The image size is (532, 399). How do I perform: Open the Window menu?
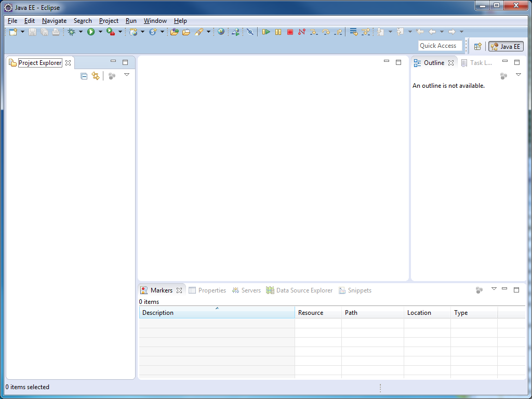click(155, 21)
